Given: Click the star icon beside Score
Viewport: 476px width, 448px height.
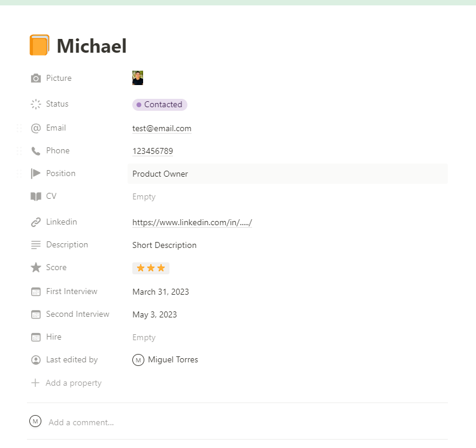Looking at the screenshot, I should click(36, 268).
